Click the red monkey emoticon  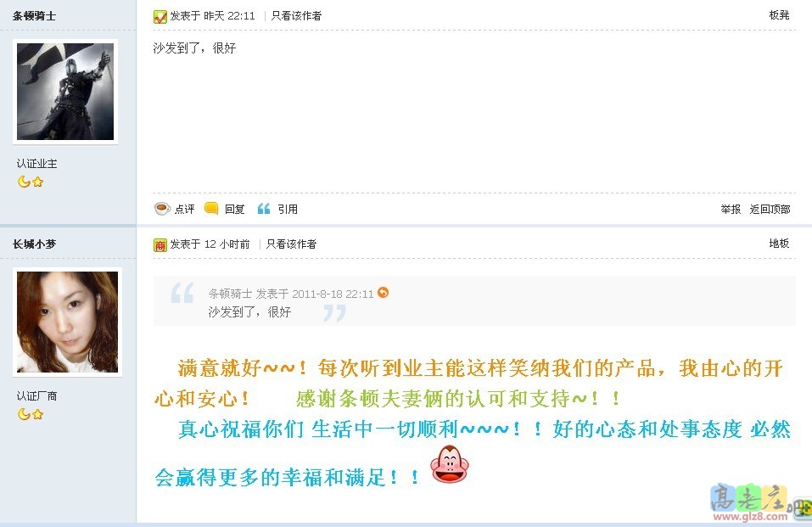pyautogui.click(x=450, y=464)
